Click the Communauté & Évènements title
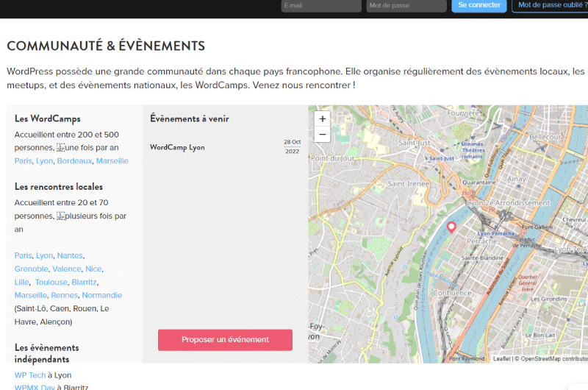 coord(106,46)
